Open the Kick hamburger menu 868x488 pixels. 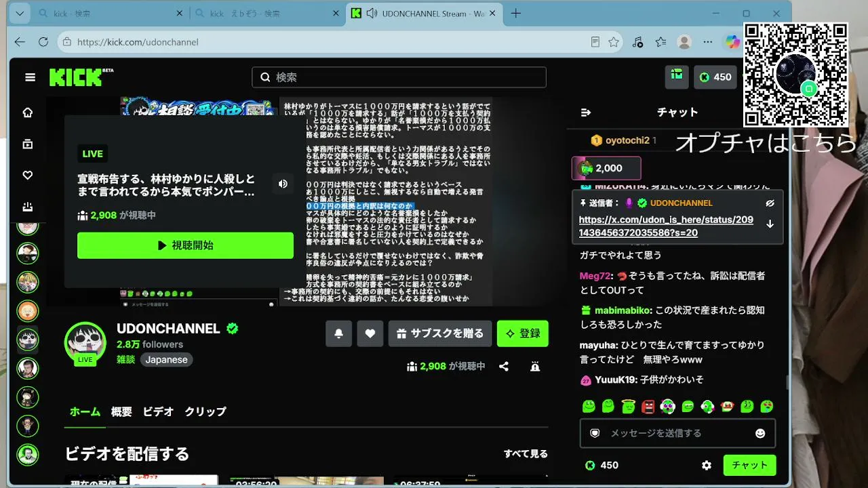tap(30, 77)
